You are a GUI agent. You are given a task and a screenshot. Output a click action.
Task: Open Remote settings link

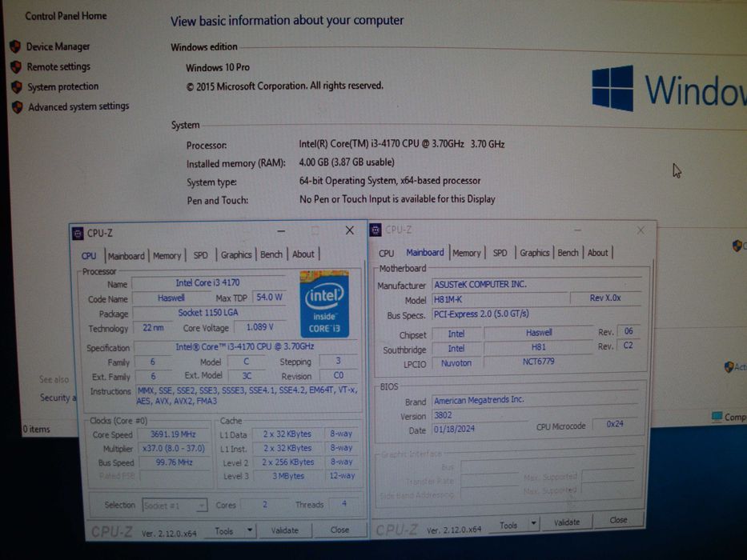(58, 66)
